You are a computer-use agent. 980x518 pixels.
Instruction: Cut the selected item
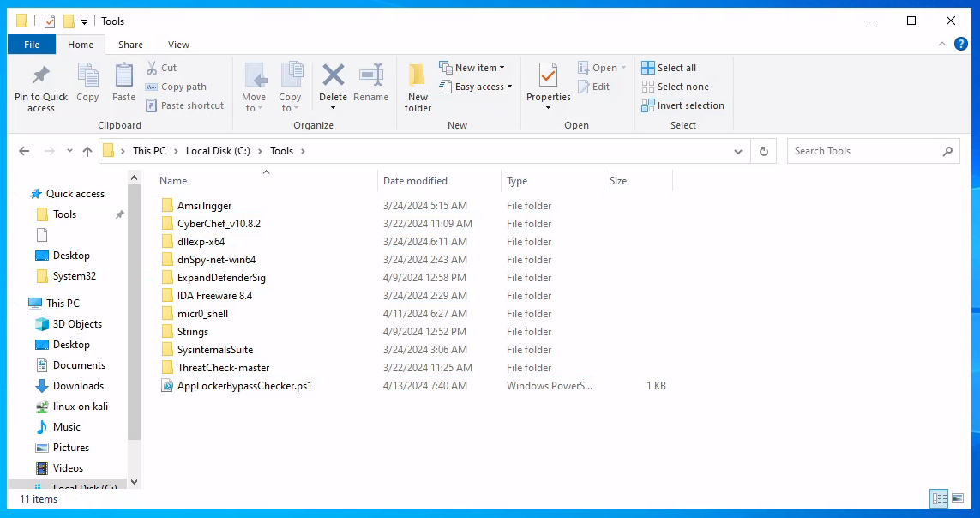tap(162, 68)
